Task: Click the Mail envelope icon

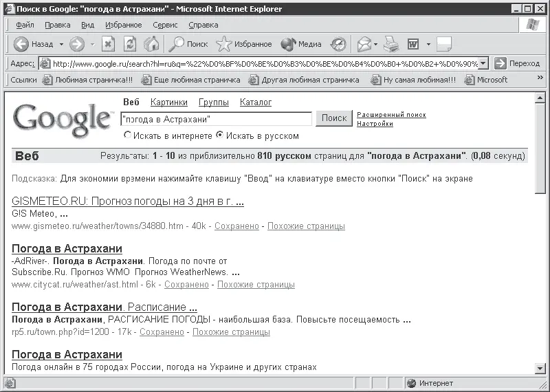Action: pos(364,44)
